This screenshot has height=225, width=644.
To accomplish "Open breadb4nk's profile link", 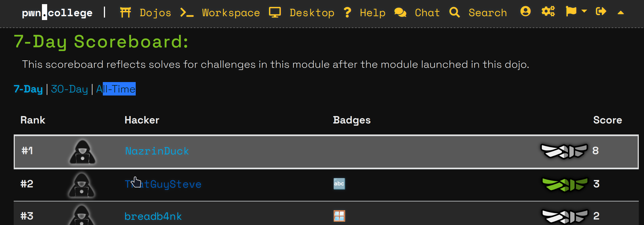I will pos(153,216).
